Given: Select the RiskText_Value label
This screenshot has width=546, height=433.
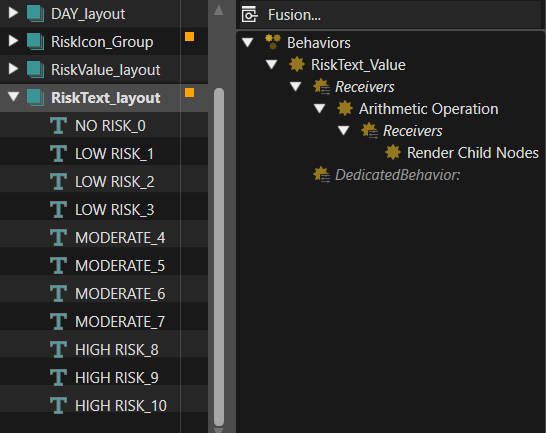Looking at the screenshot, I should pos(358,65).
